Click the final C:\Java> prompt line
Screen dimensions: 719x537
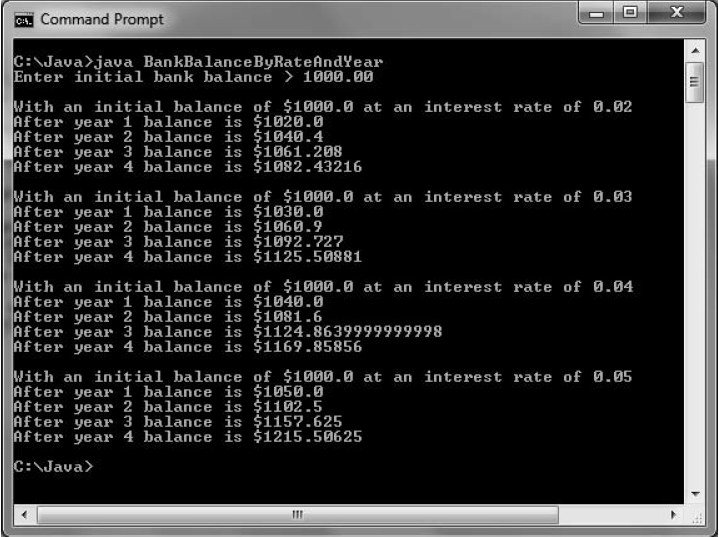[53, 467]
